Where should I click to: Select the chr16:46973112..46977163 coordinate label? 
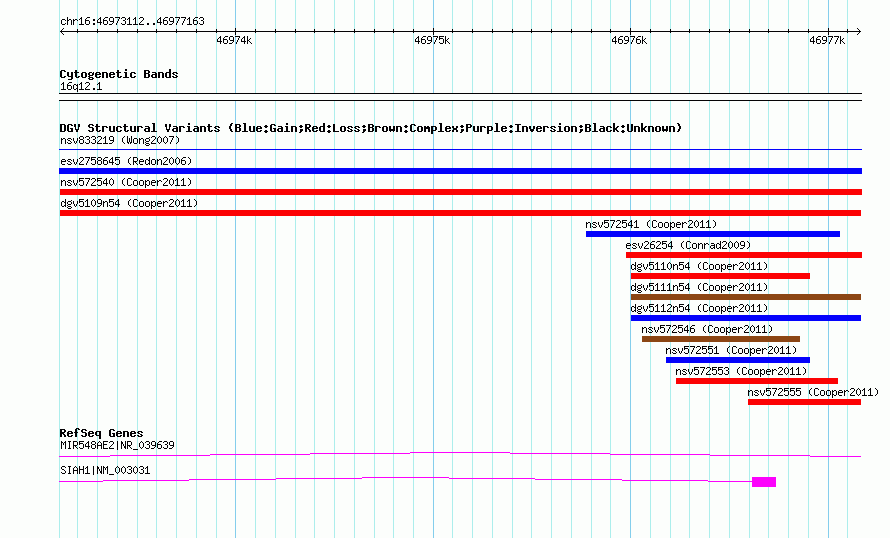(x=132, y=22)
